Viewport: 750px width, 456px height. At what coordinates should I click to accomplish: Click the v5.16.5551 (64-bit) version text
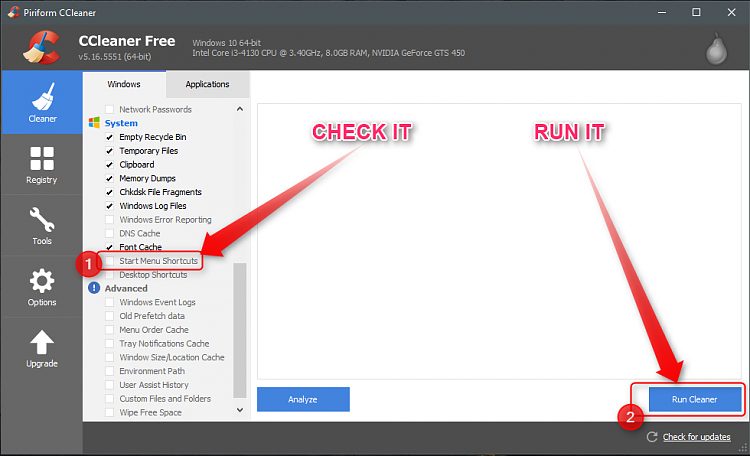(115, 56)
